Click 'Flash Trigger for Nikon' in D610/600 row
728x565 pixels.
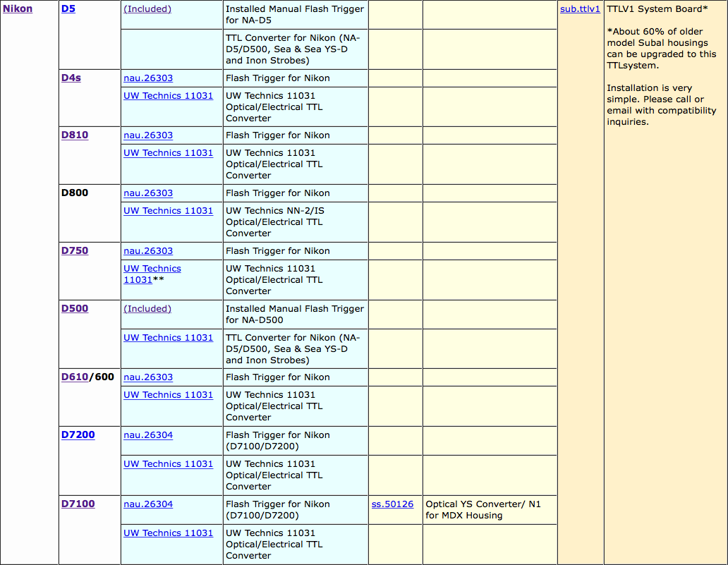278,377
